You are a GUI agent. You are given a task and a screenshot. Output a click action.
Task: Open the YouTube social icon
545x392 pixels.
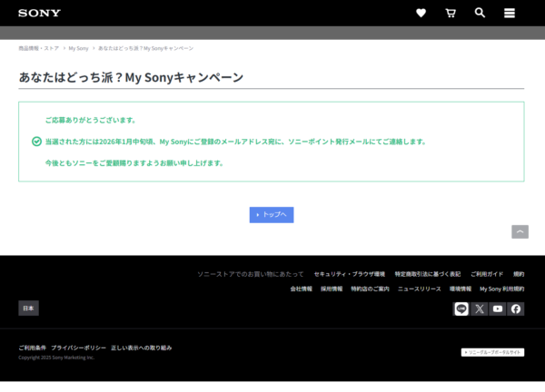click(x=498, y=309)
